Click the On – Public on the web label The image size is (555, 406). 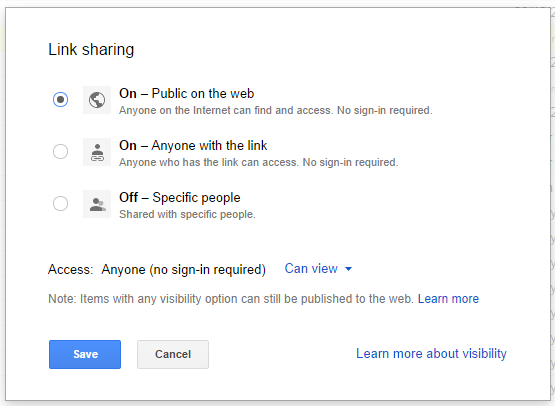187,94
